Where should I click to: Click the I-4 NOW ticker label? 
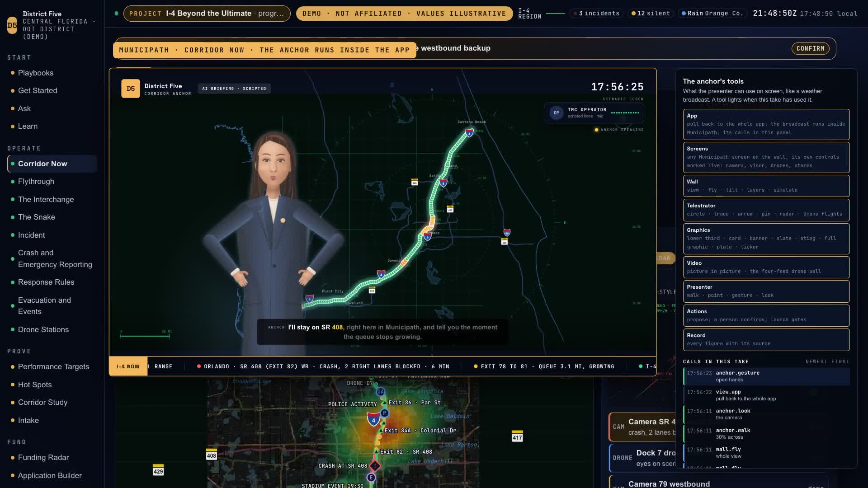[x=128, y=366]
